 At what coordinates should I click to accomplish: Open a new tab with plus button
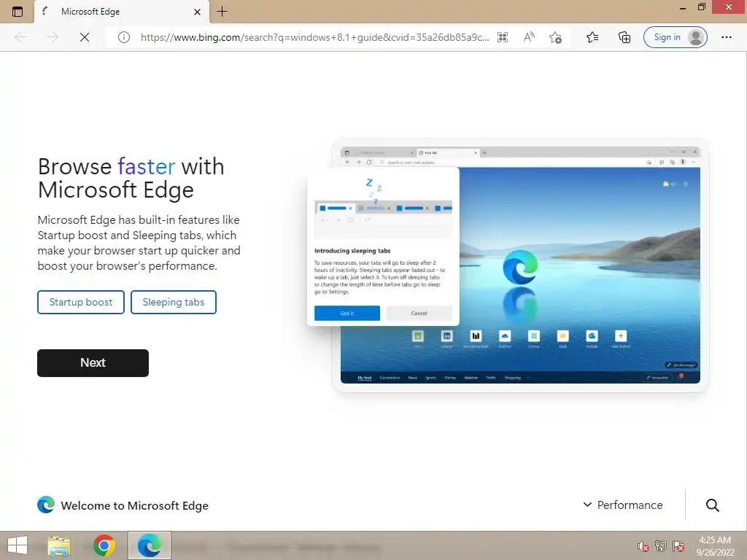(222, 12)
